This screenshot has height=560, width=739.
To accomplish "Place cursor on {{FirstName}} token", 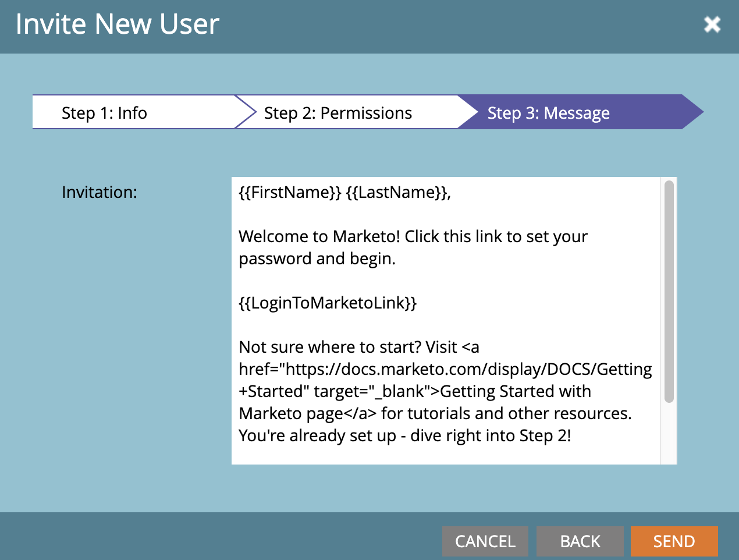I will [290, 192].
